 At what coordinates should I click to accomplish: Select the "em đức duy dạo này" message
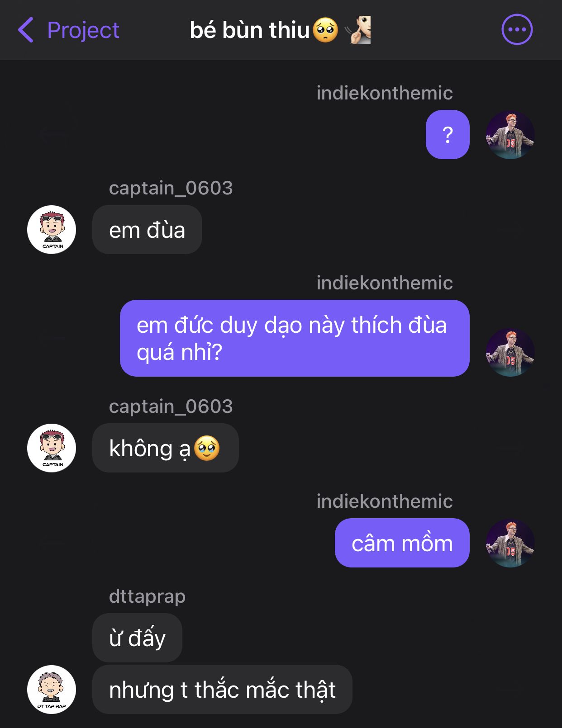295,338
